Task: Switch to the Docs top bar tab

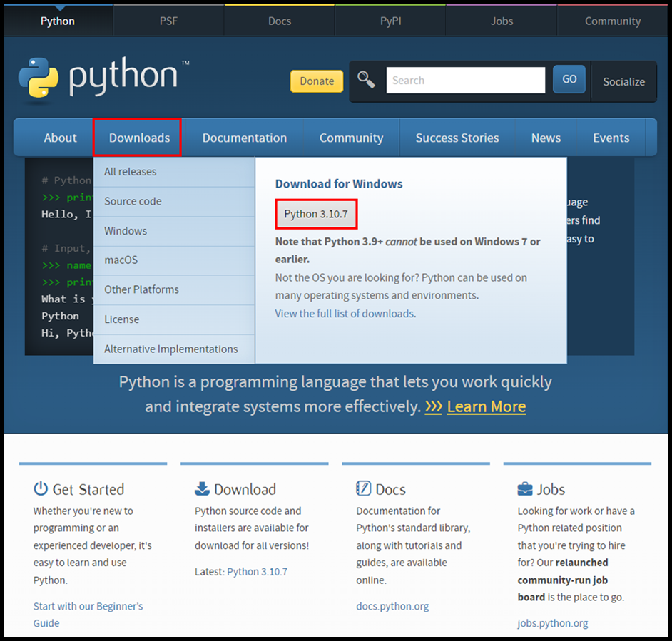Action: (280, 21)
